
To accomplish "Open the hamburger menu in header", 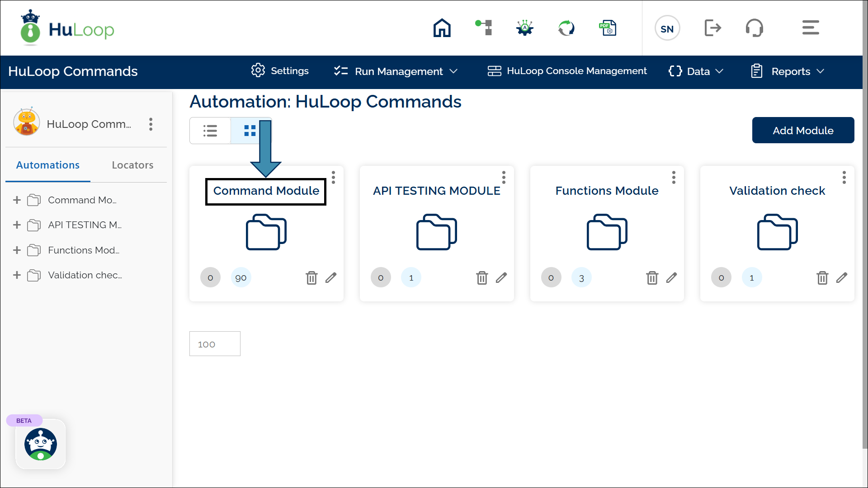I will [x=811, y=28].
